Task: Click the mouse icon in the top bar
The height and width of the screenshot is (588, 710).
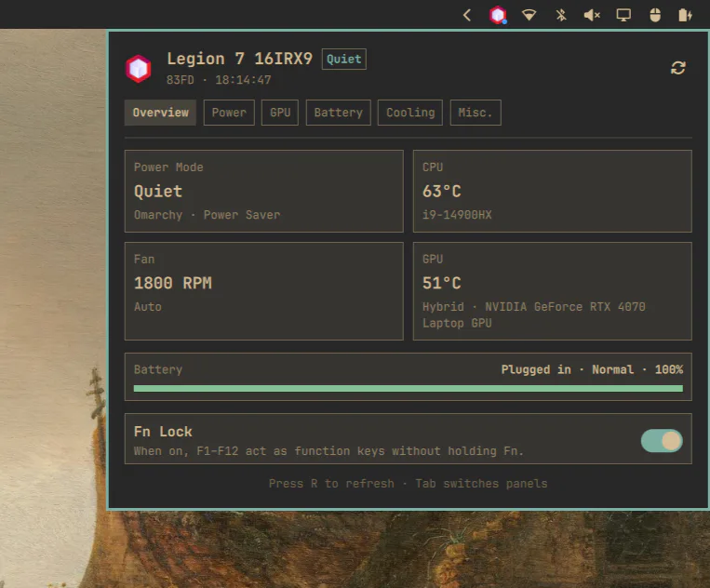Action: 655,15
